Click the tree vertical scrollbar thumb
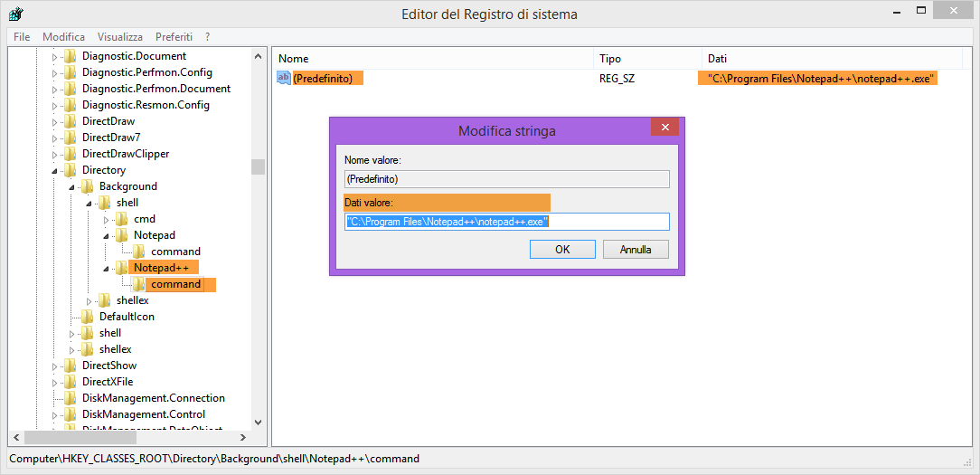This screenshot has height=475, width=980. click(259, 166)
